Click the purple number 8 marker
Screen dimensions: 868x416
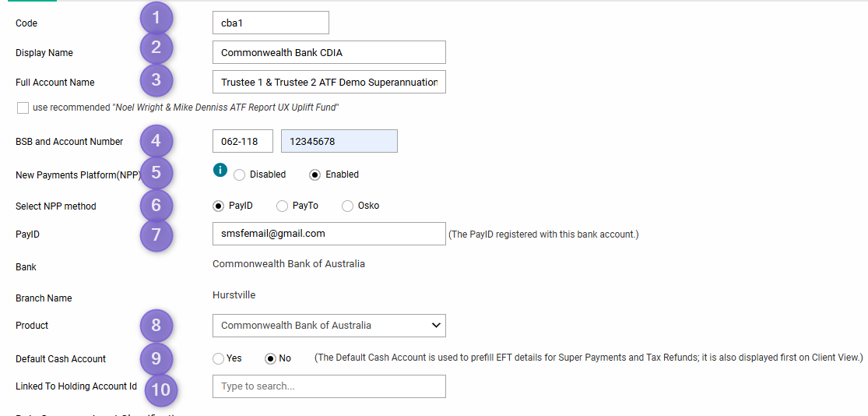click(156, 325)
